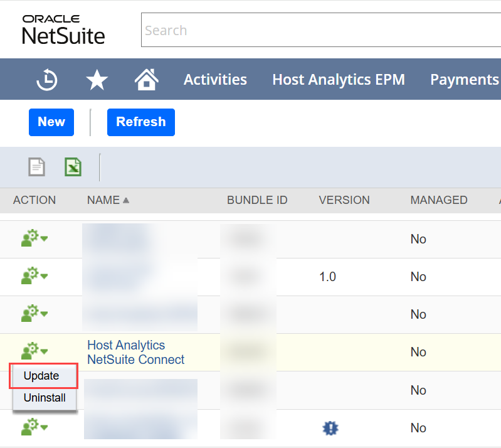Focus the global Search field
This screenshot has width=501, height=448.
tap(321, 30)
